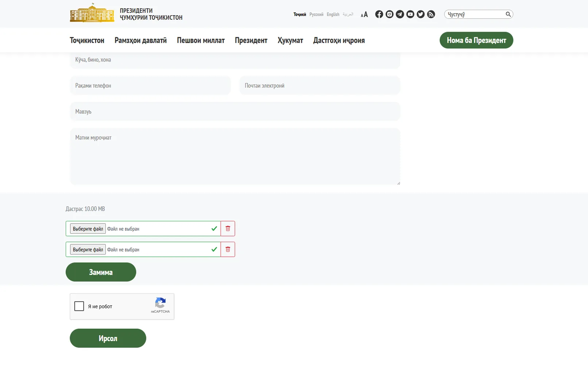This screenshot has height=374, width=588.
Task: Open the Президент menu
Action: [x=251, y=40]
